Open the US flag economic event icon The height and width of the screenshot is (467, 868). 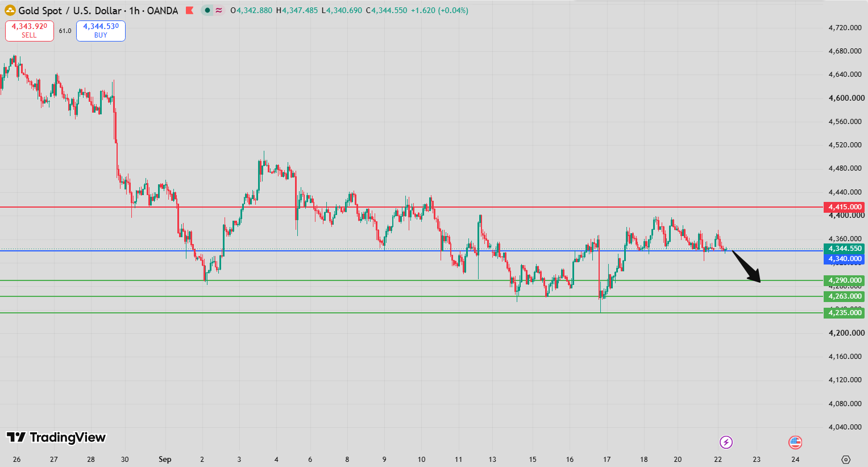tap(795, 442)
